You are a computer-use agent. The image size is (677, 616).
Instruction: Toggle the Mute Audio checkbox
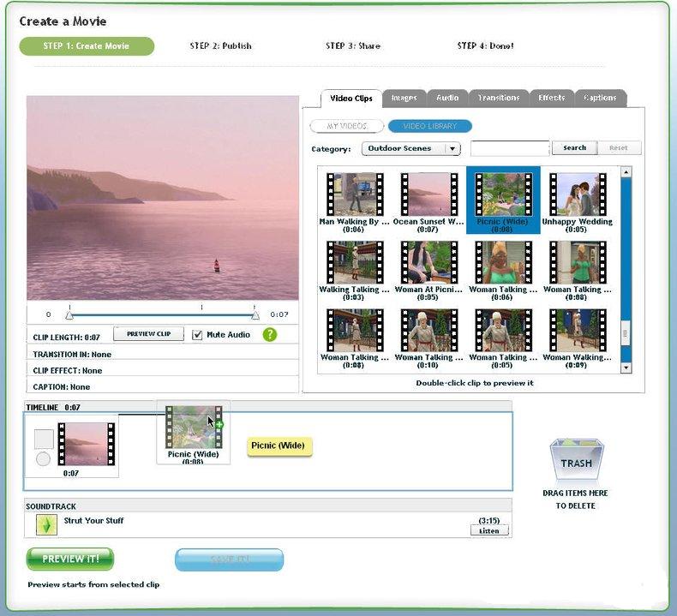(x=198, y=334)
